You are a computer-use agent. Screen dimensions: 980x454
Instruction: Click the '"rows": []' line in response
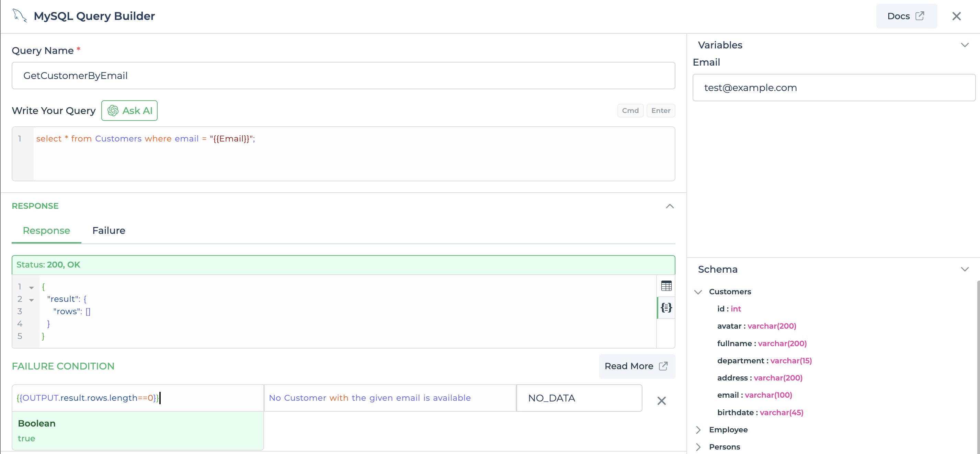(71, 312)
